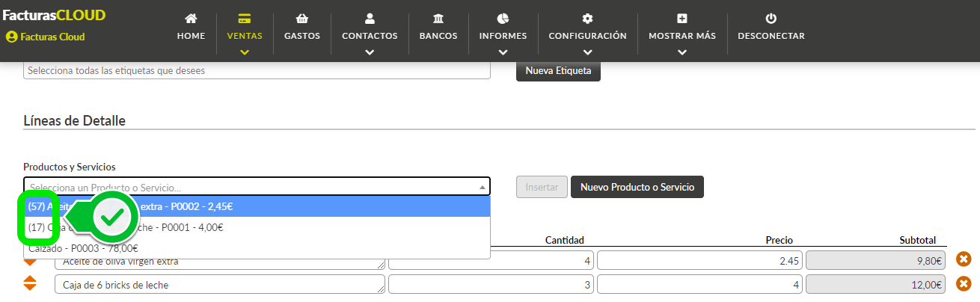The height and width of the screenshot is (302, 980).
Task: Edit price field showing 2.45
Action: tap(700, 260)
